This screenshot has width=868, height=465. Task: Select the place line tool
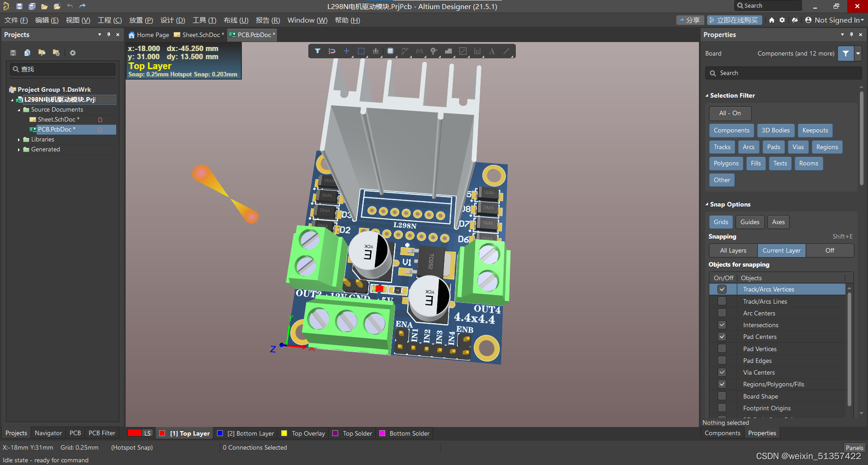[507, 51]
